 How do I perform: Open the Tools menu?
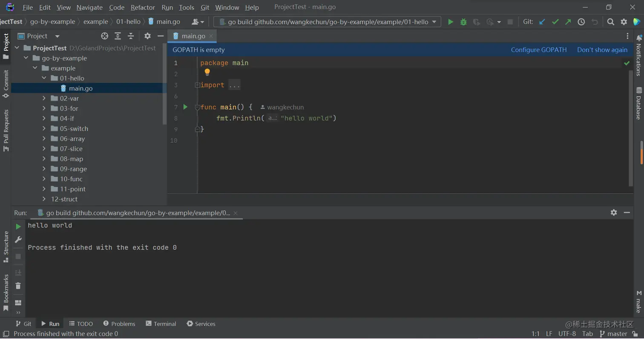(187, 7)
